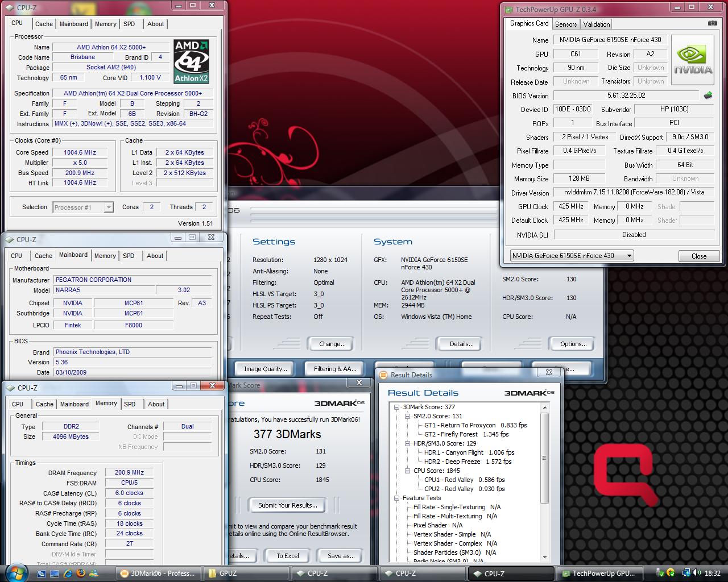
Task: Collapse the HDR/SM3.0 Score tree node
Action: 408,443
